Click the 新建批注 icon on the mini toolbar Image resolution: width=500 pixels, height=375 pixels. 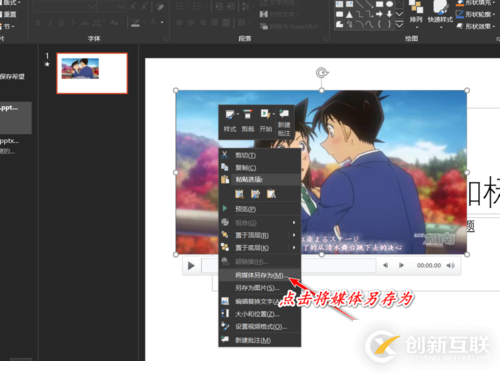[284, 113]
